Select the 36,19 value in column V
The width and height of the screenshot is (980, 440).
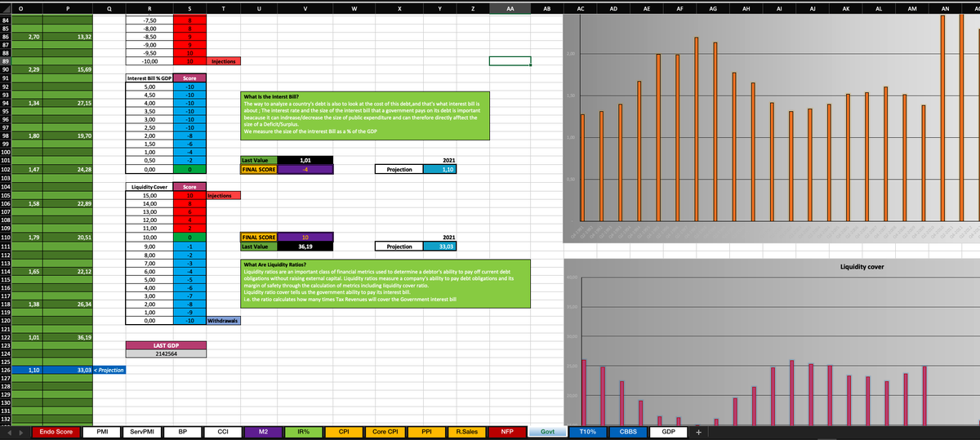click(x=305, y=246)
